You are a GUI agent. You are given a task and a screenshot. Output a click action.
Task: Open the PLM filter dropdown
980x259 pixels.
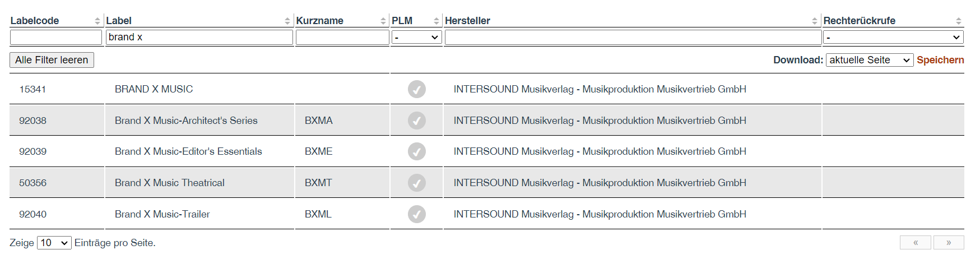click(416, 37)
